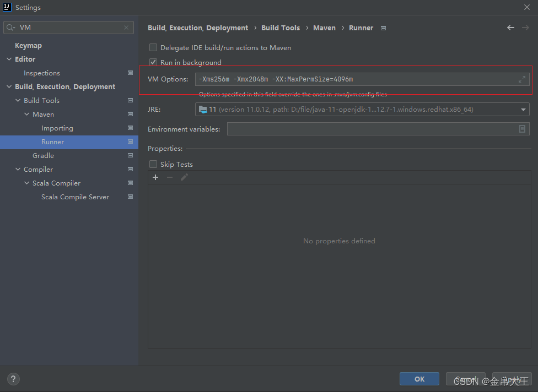The height and width of the screenshot is (392, 538).
Task: Focus the Environment variables field
Action: (x=378, y=129)
